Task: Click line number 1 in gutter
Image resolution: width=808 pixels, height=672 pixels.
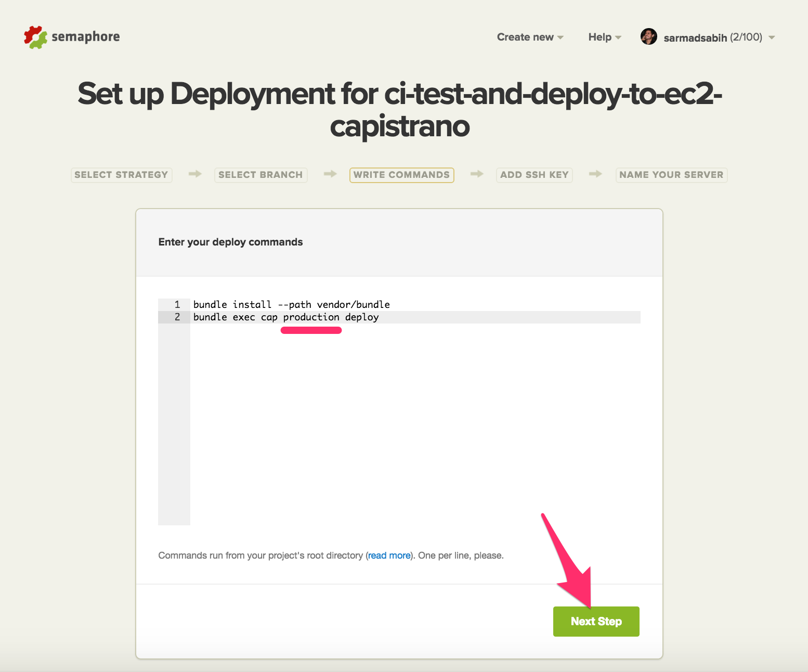Action: click(x=177, y=304)
